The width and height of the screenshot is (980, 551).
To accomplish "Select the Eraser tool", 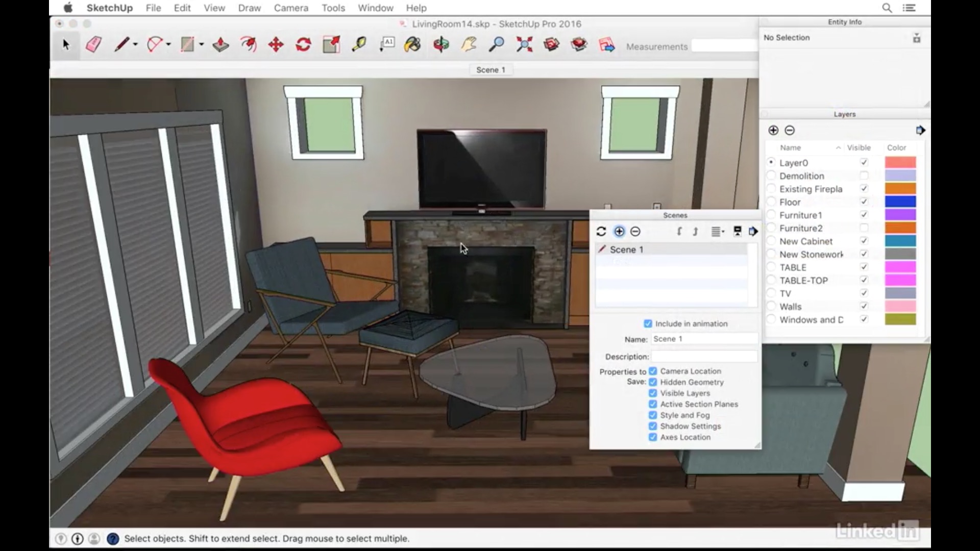I will click(93, 45).
